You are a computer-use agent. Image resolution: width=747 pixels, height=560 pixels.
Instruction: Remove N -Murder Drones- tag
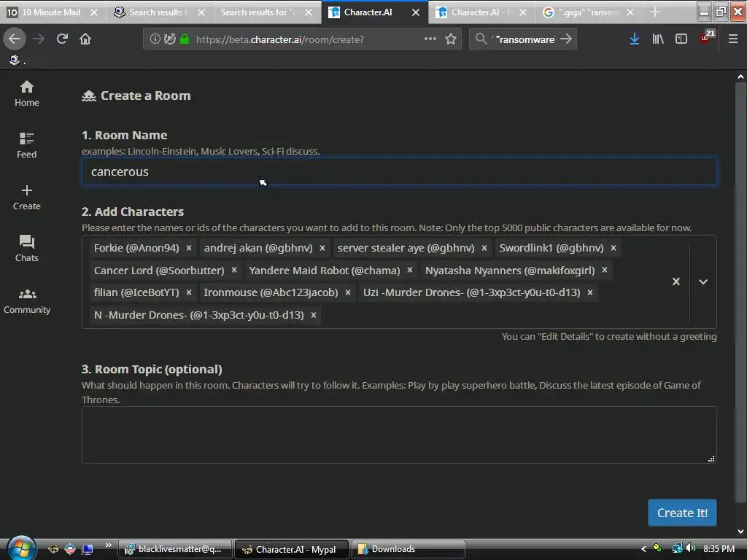(314, 315)
